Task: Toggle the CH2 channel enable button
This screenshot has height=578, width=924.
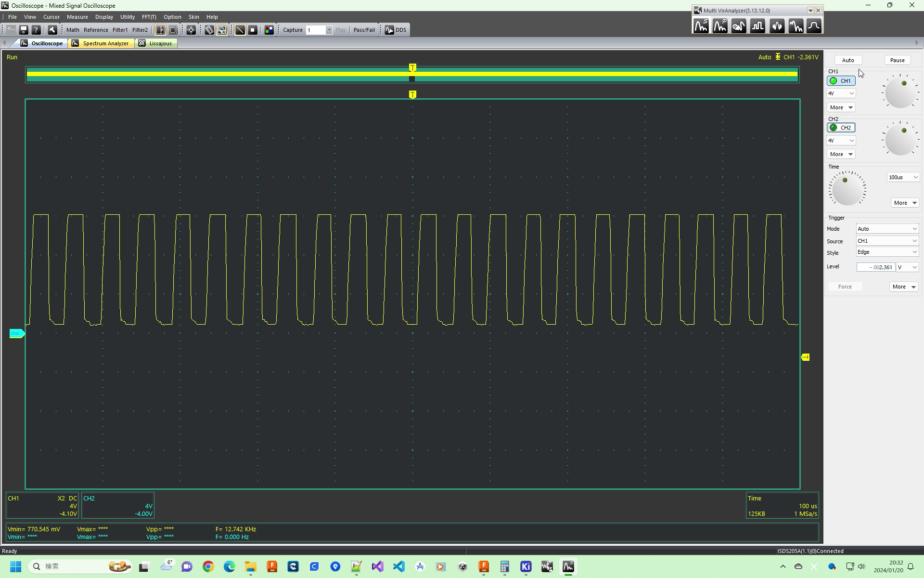Action: click(x=841, y=128)
